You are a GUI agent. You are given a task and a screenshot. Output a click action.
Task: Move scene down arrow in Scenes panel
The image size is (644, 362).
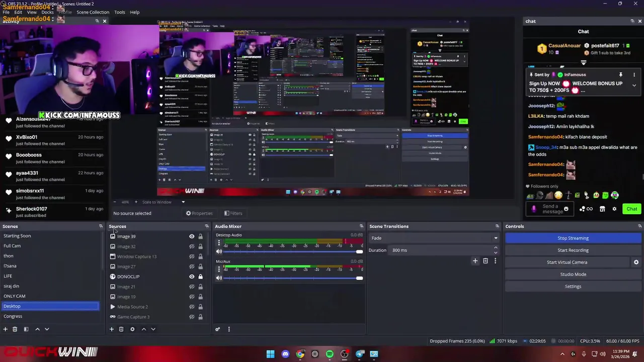(47, 329)
